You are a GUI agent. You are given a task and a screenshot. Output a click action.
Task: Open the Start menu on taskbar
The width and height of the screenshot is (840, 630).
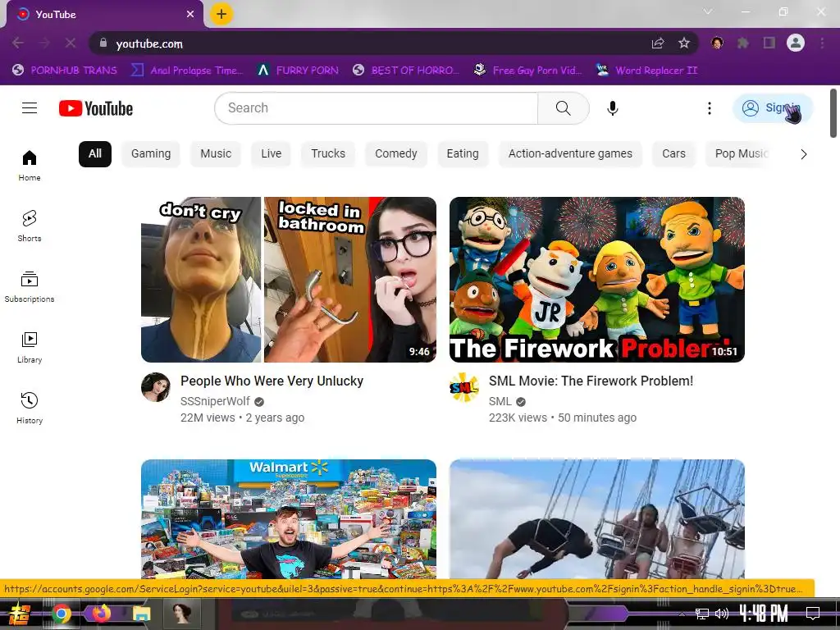[21, 614]
